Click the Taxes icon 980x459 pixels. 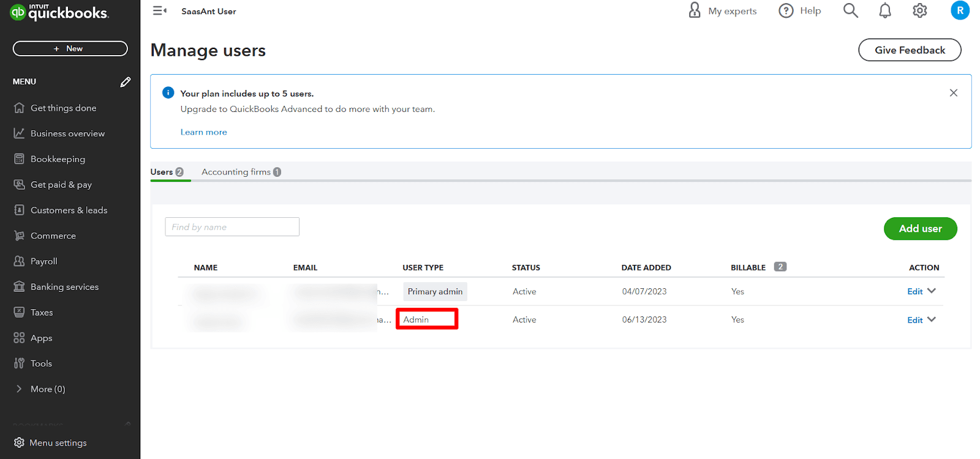[19, 312]
